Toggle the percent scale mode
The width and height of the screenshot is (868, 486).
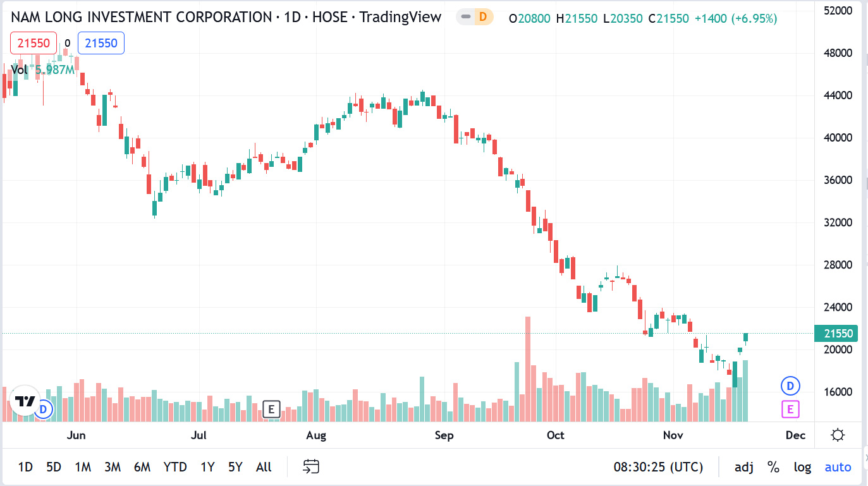click(x=773, y=467)
